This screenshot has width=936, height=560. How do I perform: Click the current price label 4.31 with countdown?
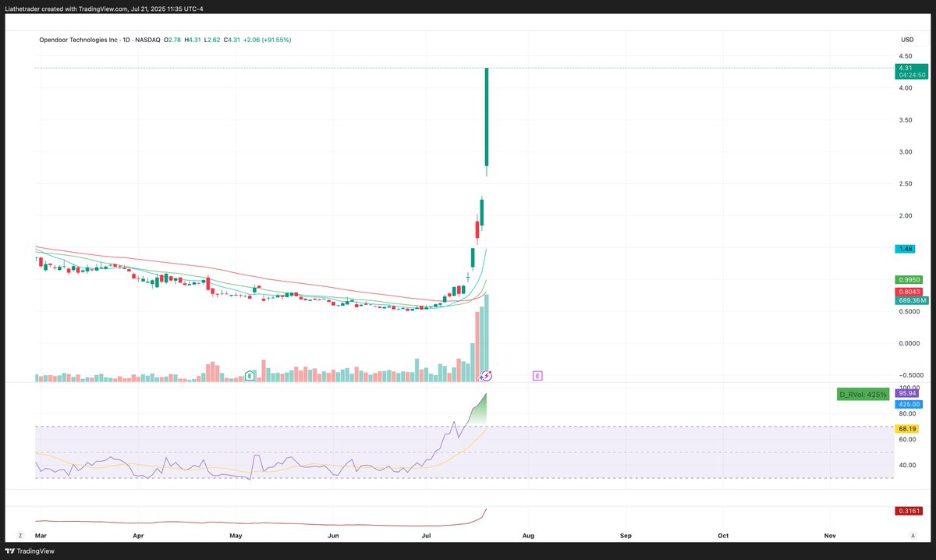(911, 71)
